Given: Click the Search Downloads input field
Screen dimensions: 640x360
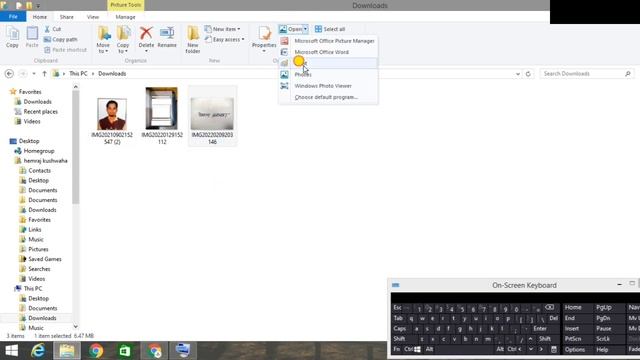Looking at the screenshot, I should pos(582,74).
